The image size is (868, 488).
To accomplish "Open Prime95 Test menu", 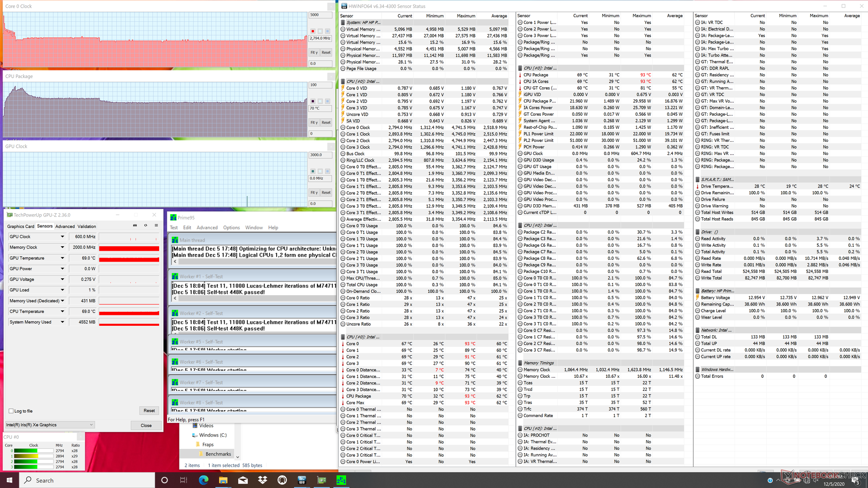I will pos(174,228).
